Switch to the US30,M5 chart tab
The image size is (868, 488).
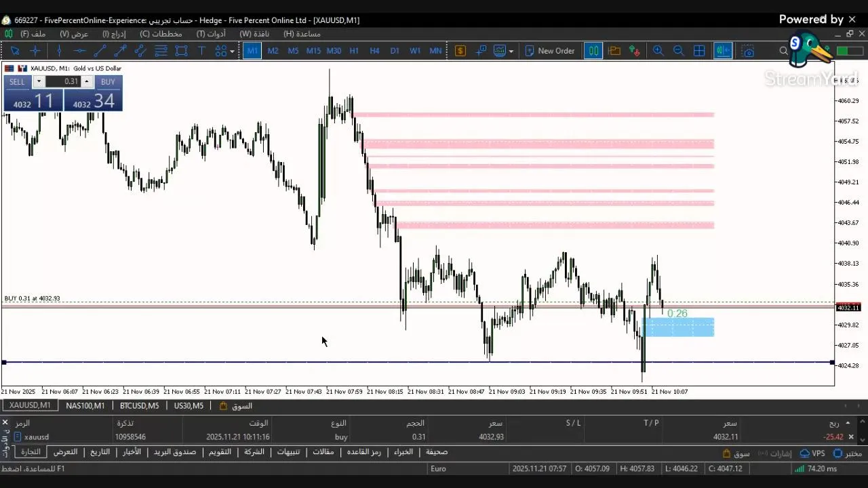click(189, 406)
